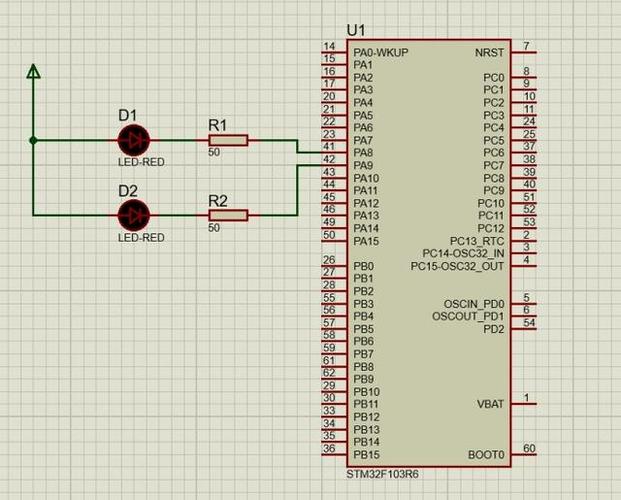The width and height of the screenshot is (621, 500).
Task: Click the LED-RED label under D1
Action: (140, 161)
